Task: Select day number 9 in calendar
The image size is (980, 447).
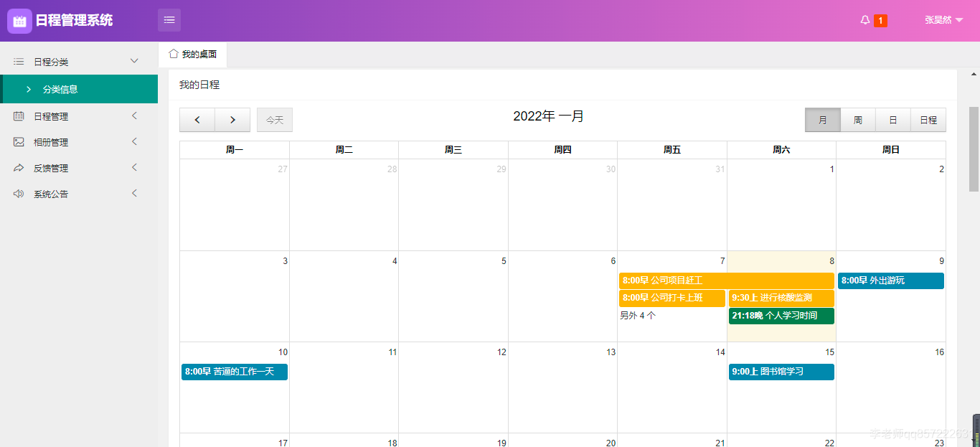Action: coord(941,261)
